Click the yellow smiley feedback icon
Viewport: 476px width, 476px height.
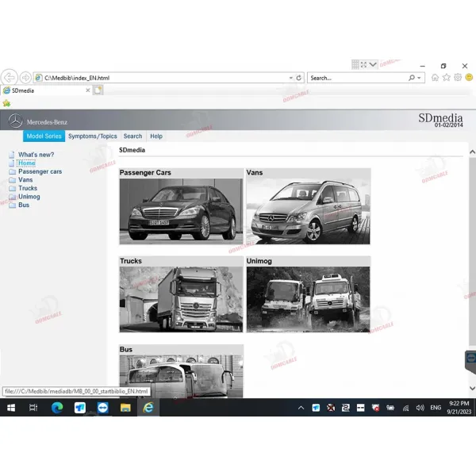[469, 78]
